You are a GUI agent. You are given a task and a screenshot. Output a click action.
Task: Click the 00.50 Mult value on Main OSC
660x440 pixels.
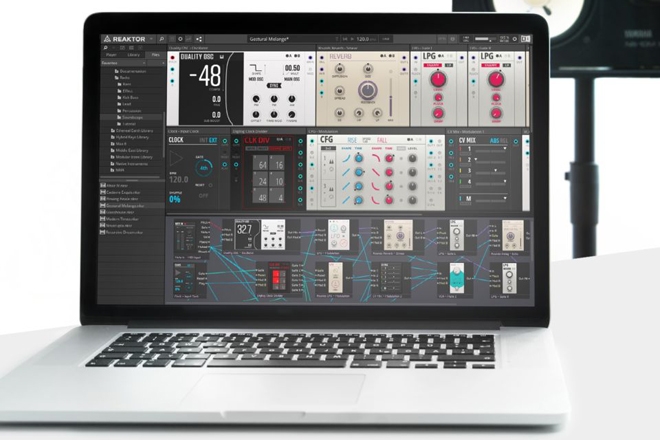point(292,68)
